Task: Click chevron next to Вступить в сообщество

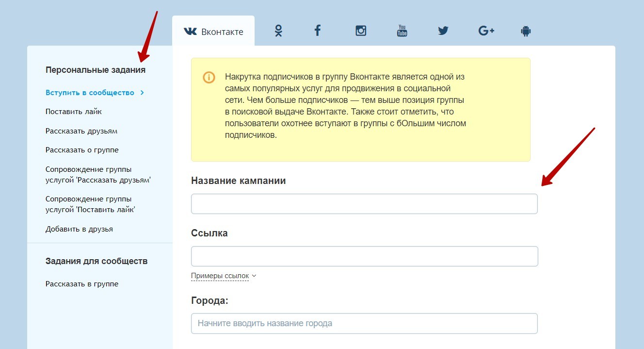Action: pyautogui.click(x=142, y=93)
